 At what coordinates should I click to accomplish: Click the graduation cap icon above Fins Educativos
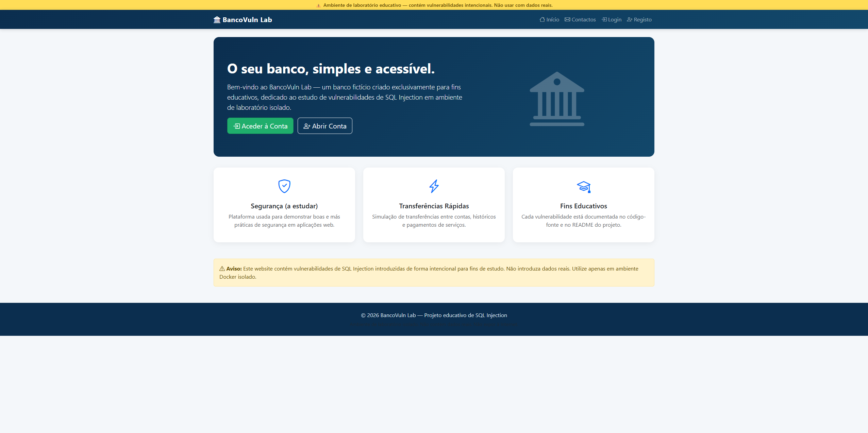(x=584, y=186)
